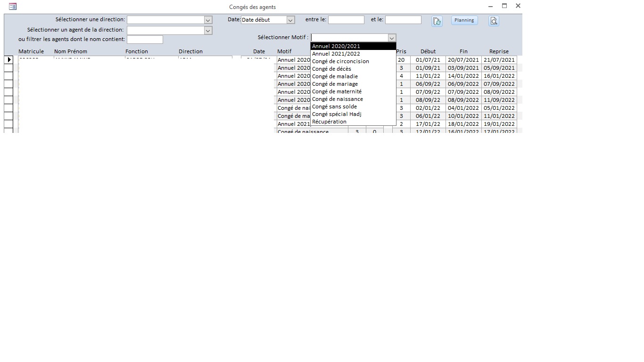Image resolution: width=644 pixels, height=362 pixels.
Task: Open the Planning button
Action: point(464,20)
